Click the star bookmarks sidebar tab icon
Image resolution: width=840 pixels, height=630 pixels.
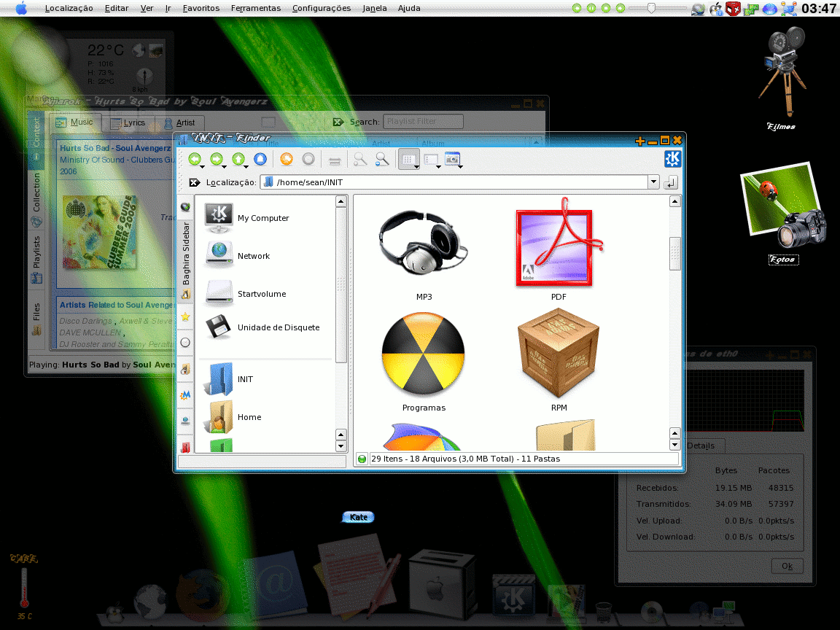(185, 316)
